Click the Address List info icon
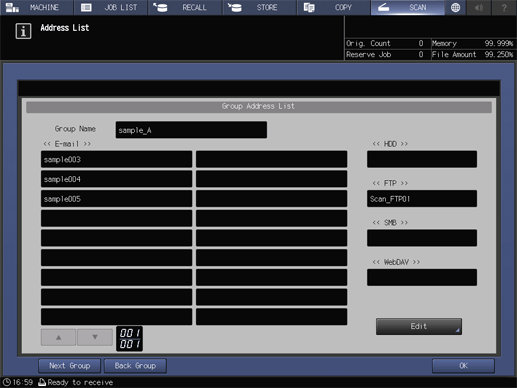This screenshot has height=388, width=517. click(23, 31)
